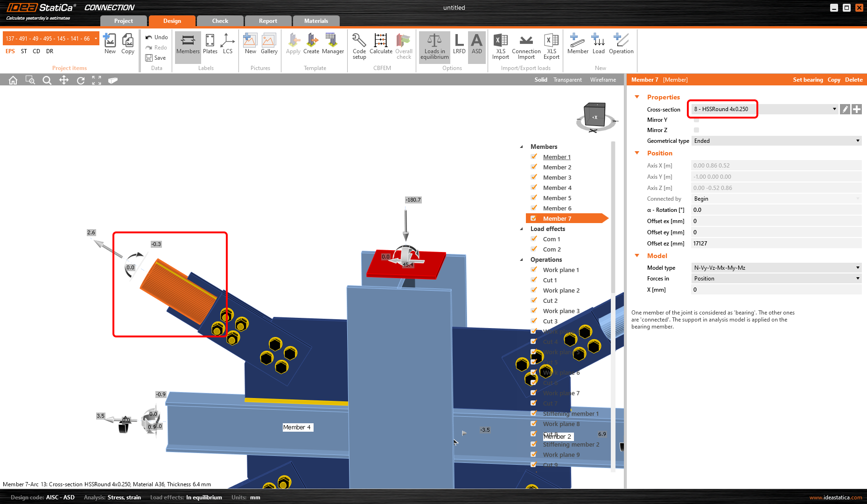Click the Offset ez input field

(776, 244)
